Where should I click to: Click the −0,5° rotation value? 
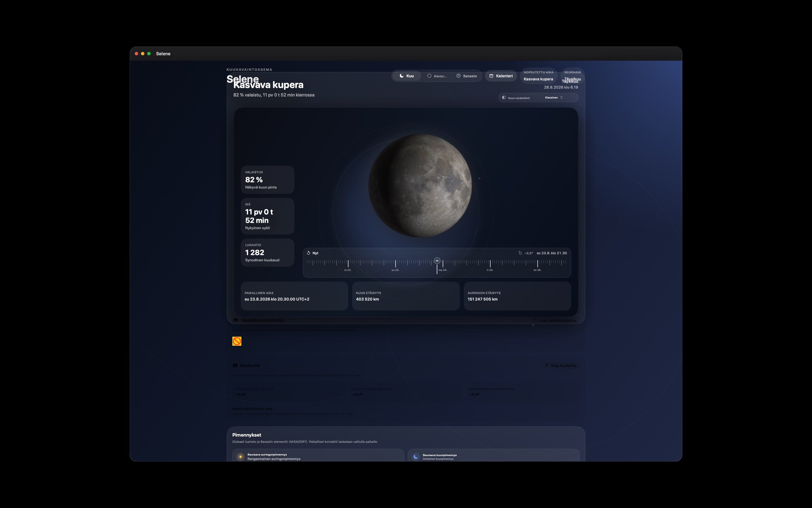tap(528, 253)
